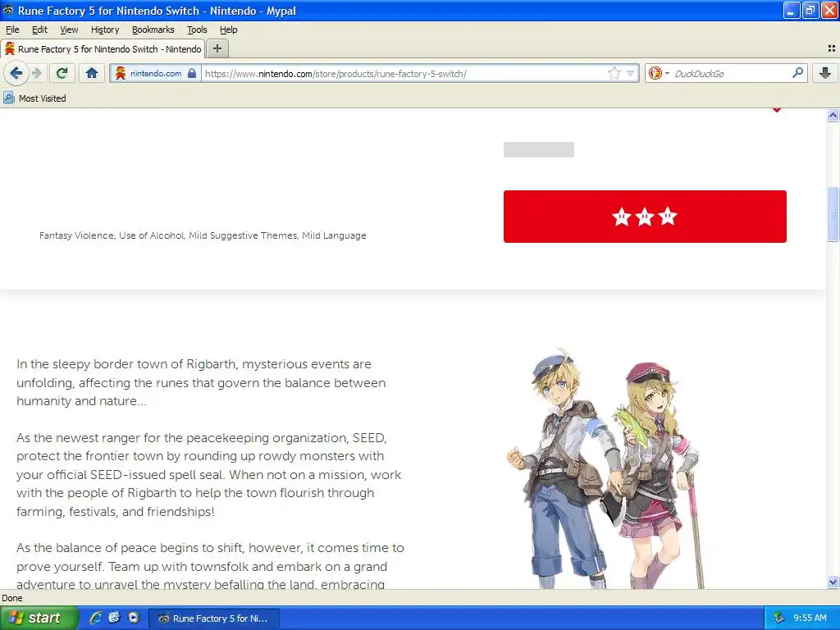Open the Windows start menu
The image size is (840, 630).
pos(39,618)
